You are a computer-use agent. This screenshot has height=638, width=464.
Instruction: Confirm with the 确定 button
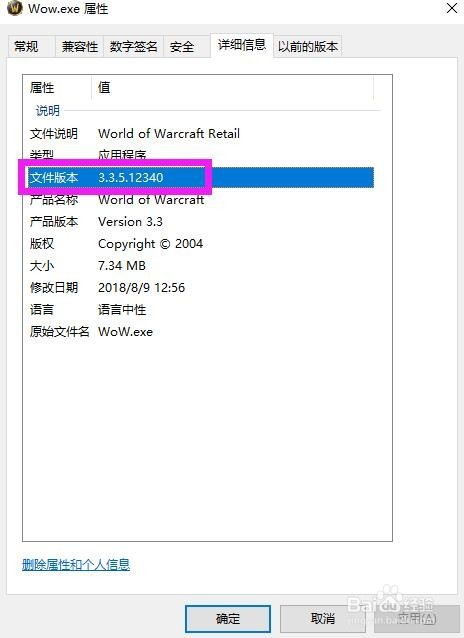228,619
